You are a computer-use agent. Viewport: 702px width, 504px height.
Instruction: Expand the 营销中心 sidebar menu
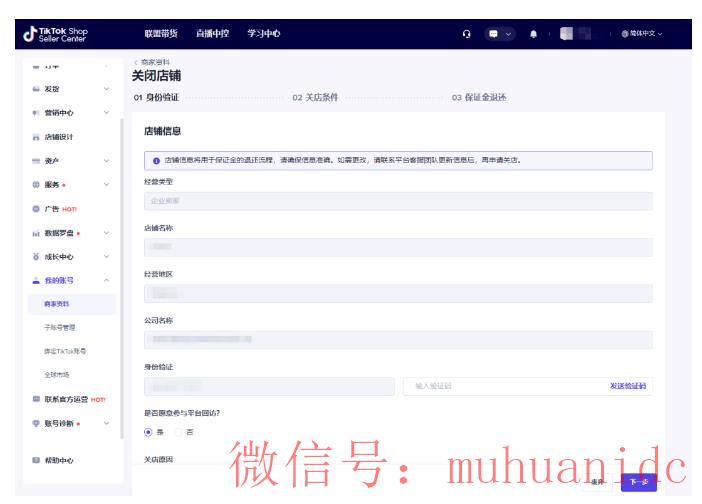tap(106, 113)
